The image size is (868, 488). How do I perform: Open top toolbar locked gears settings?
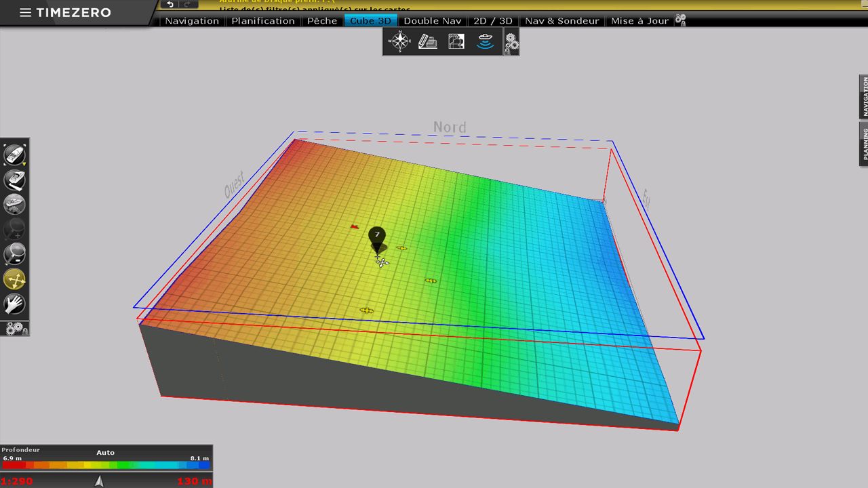tap(511, 43)
